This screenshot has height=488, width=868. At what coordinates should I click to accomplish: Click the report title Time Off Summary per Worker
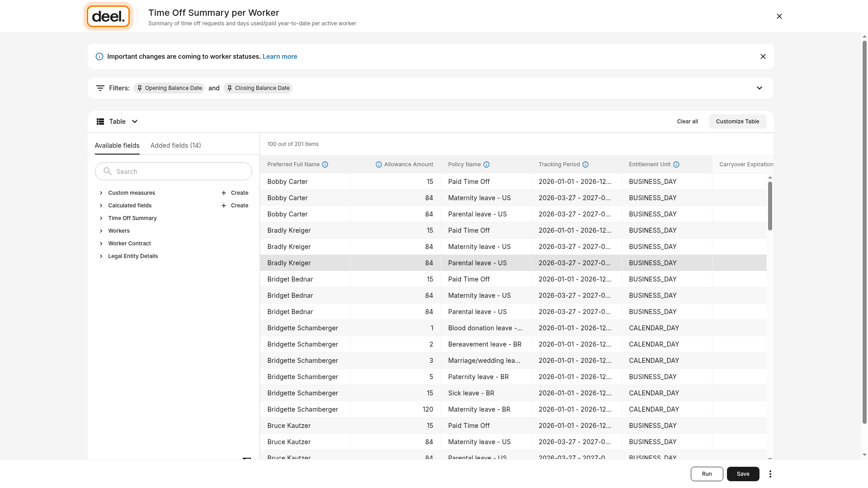pyautogui.click(x=214, y=13)
